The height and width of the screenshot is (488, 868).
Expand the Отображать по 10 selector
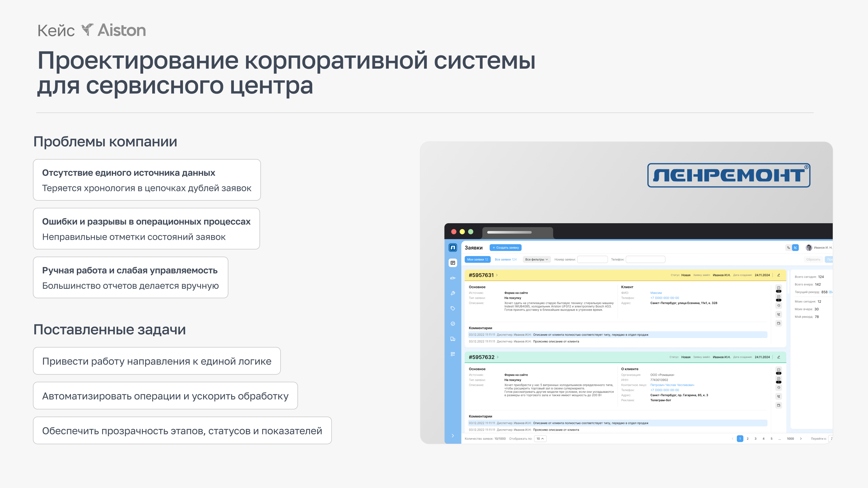pyautogui.click(x=540, y=439)
